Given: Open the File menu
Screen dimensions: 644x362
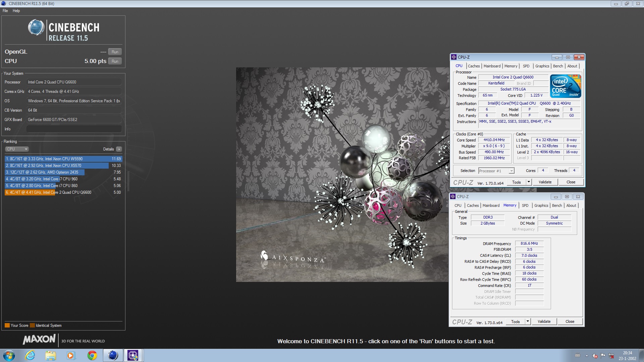Looking at the screenshot, I should (x=5, y=11).
